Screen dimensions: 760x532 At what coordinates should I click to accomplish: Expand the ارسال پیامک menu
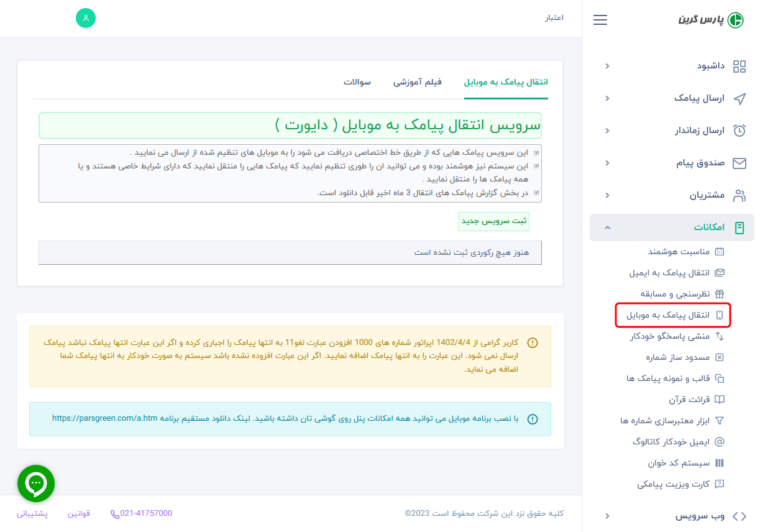[699, 98]
